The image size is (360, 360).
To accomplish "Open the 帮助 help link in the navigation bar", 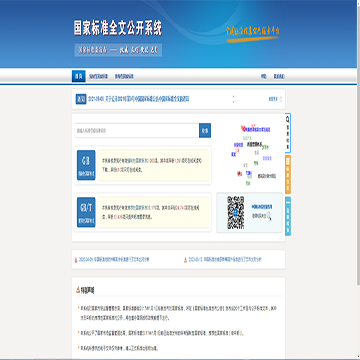I will (x=263, y=77).
